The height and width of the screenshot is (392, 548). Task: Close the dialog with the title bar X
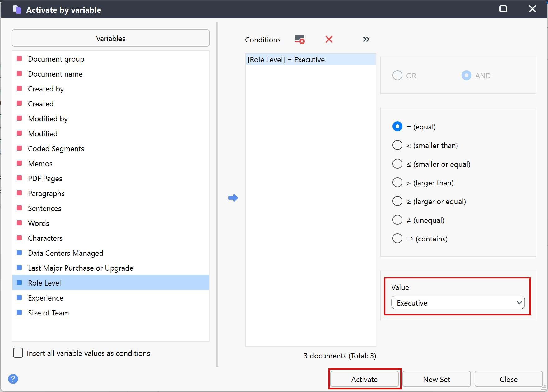tap(532, 9)
